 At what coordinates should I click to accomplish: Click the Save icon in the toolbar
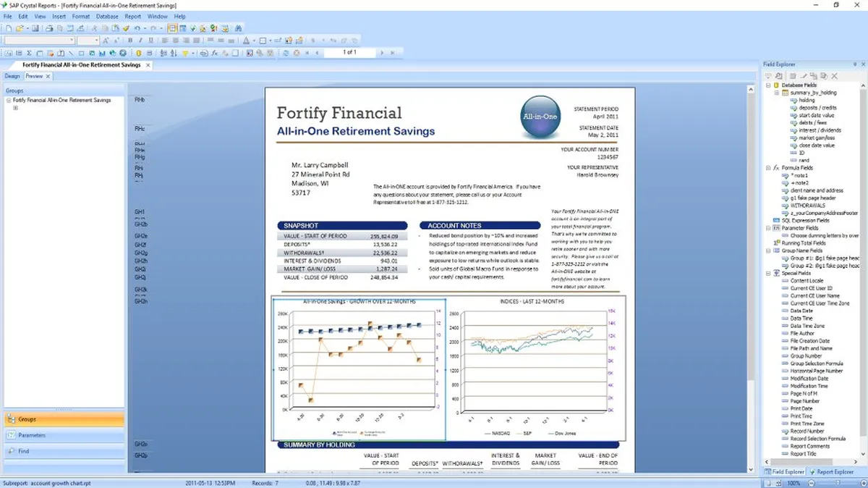[x=35, y=28]
